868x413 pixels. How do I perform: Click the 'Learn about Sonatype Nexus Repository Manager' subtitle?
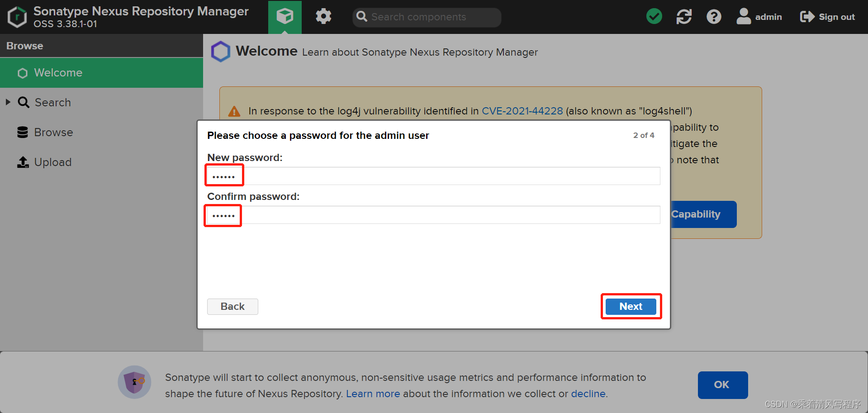tap(420, 52)
